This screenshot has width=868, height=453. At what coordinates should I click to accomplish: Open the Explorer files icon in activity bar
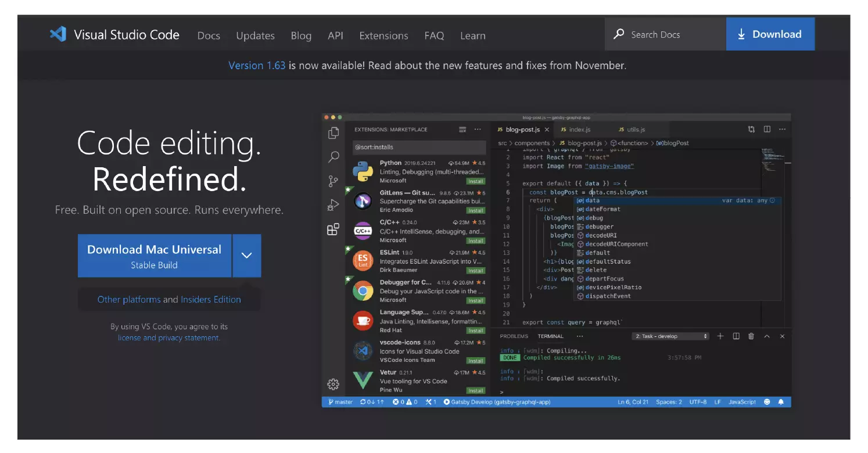[x=333, y=133]
